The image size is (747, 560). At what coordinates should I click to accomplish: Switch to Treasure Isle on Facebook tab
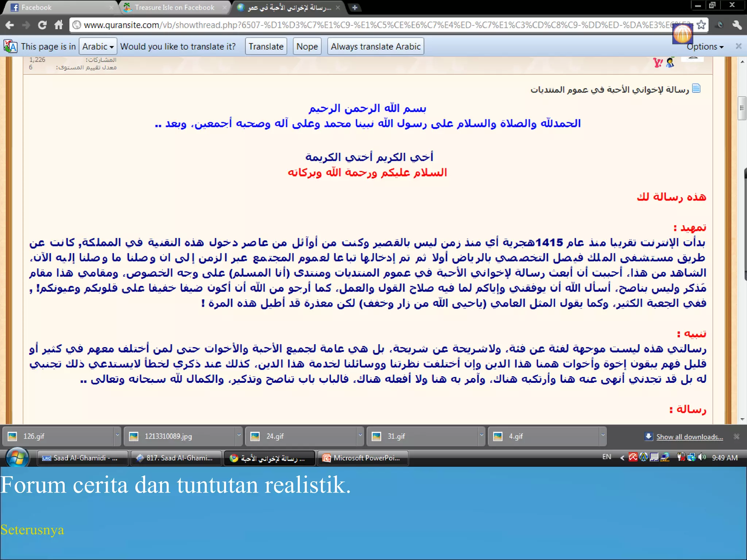click(x=174, y=7)
